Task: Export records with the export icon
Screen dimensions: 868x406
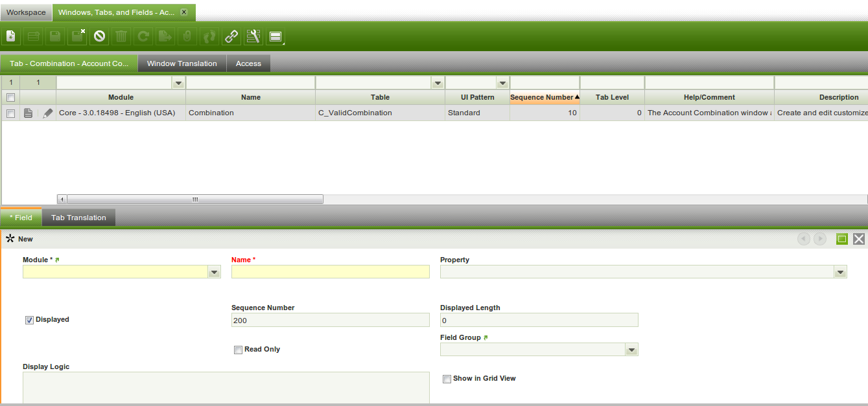Action: coord(165,36)
